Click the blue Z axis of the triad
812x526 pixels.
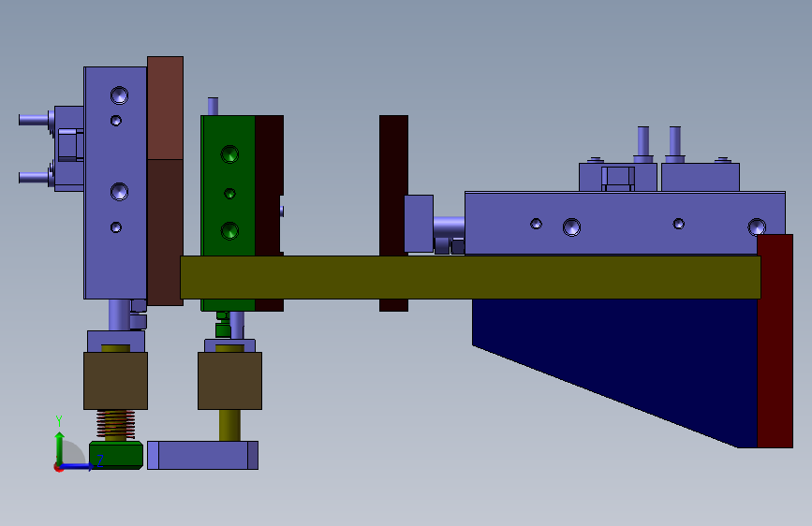(76, 466)
